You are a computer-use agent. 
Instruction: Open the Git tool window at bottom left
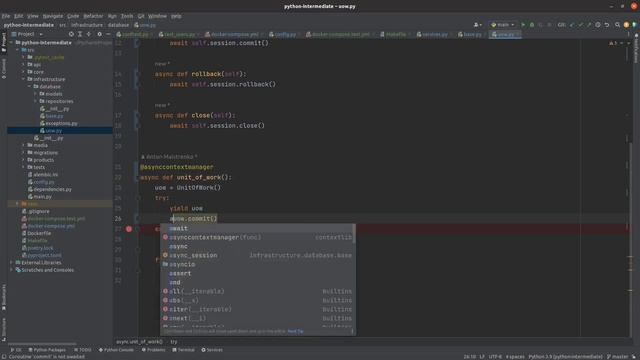click(x=16, y=350)
